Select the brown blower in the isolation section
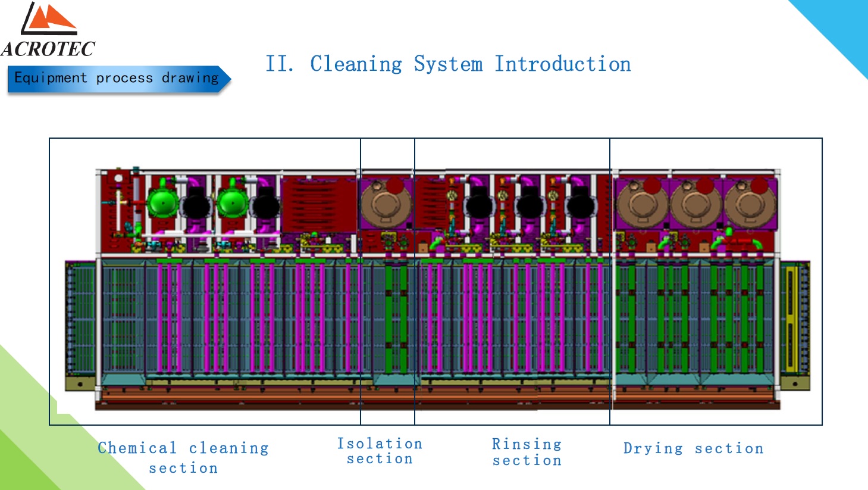This screenshot has height=490, width=868. tap(385, 203)
